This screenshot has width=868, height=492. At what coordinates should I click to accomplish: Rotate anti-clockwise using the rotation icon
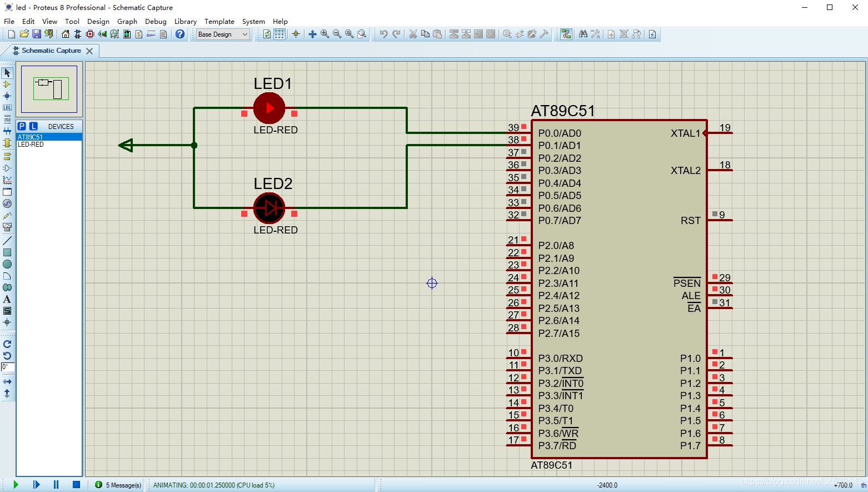pyautogui.click(x=7, y=356)
